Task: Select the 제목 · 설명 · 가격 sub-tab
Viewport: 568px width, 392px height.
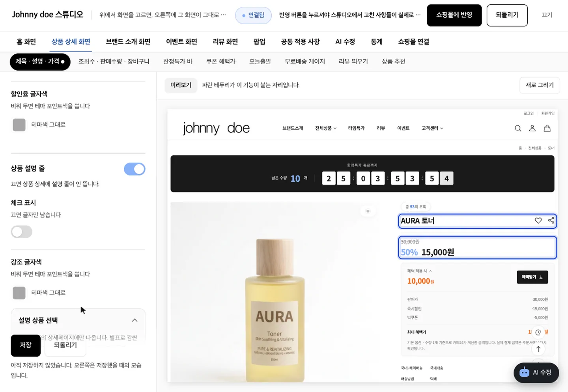Action: (x=40, y=62)
